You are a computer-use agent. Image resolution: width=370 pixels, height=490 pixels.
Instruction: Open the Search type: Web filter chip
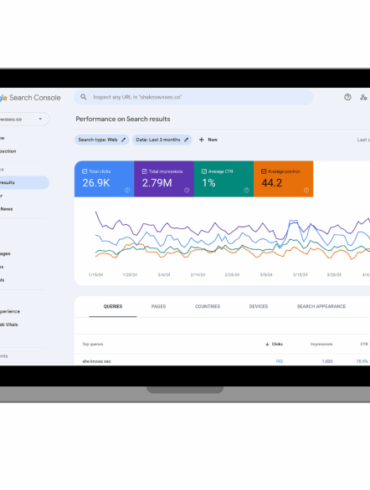[102, 140]
